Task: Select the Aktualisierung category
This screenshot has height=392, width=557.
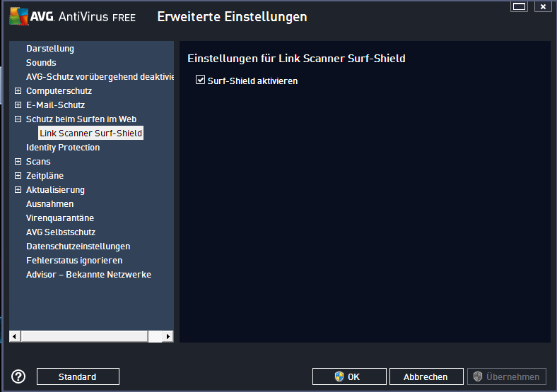Action: pos(55,189)
